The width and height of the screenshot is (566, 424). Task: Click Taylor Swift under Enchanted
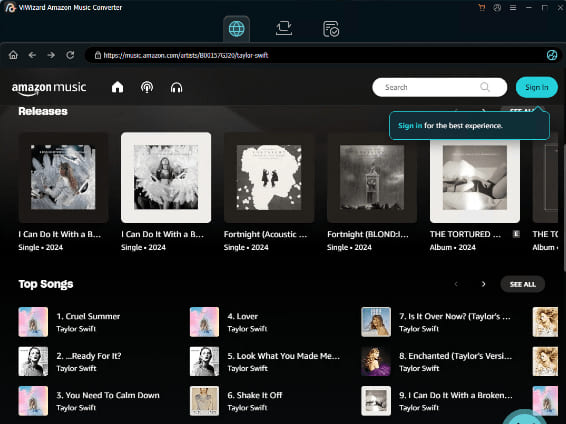pyautogui.click(x=419, y=369)
